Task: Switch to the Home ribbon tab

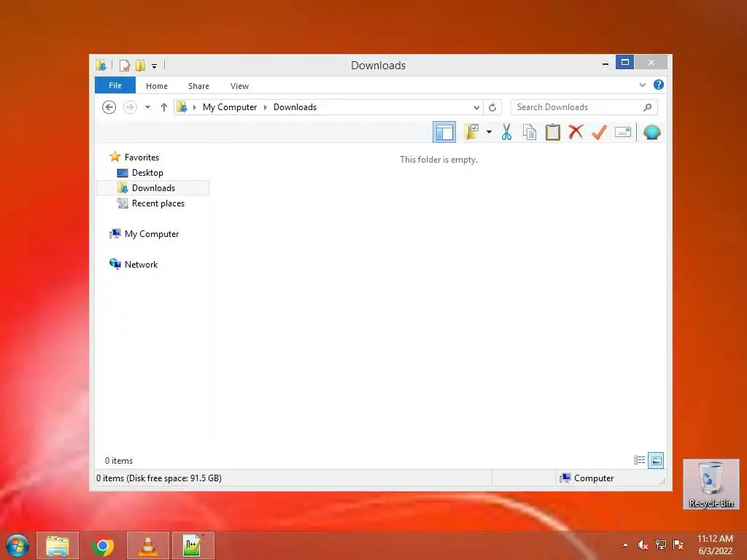Action: coord(157,86)
